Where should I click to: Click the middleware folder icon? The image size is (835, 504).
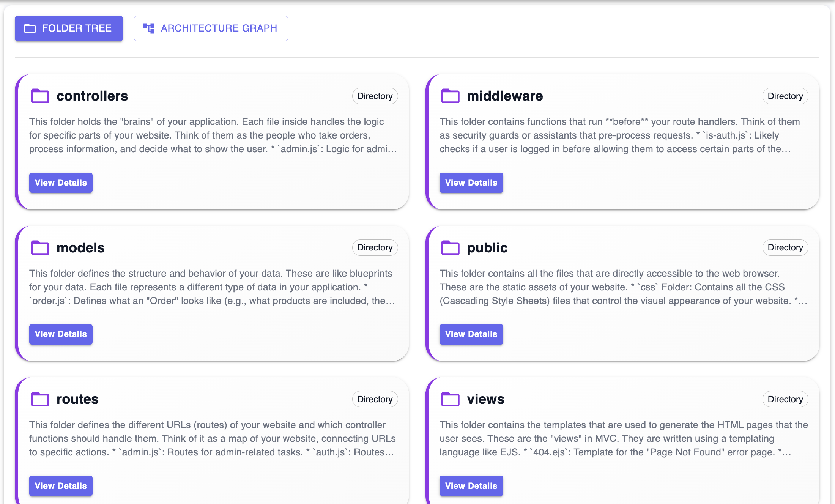[x=450, y=96]
